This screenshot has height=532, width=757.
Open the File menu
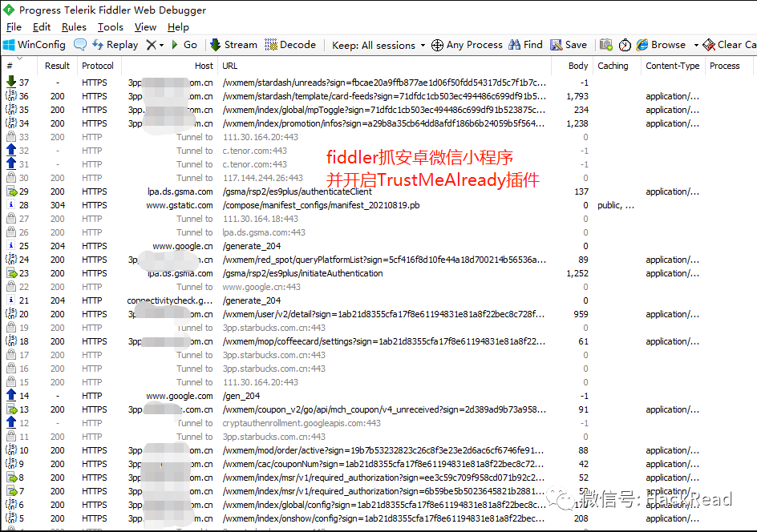tap(14, 27)
